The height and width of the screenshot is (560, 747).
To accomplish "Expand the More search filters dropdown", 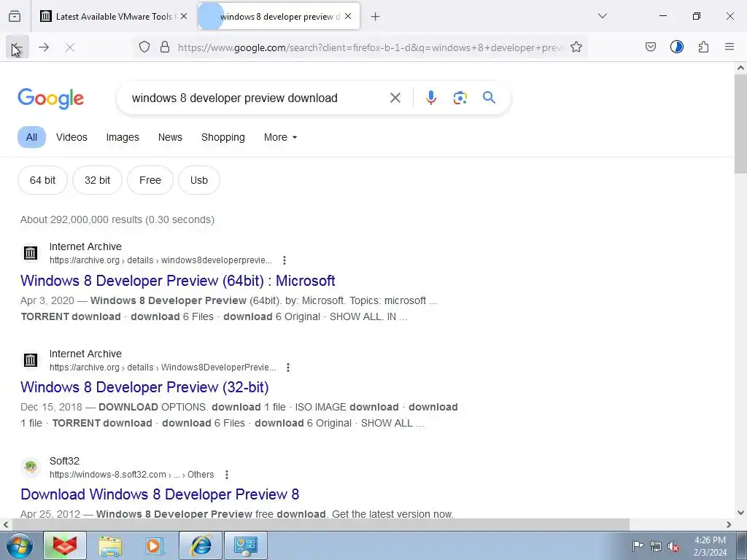I will point(281,137).
